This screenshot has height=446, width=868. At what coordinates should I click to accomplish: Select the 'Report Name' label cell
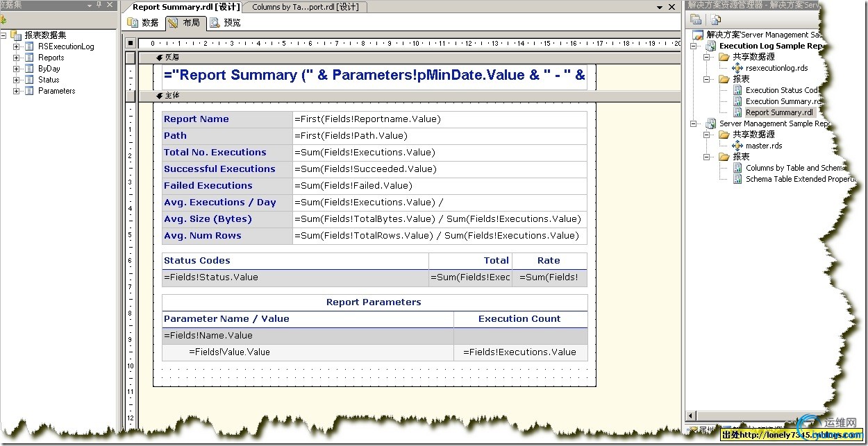click(x=227, y=119)
